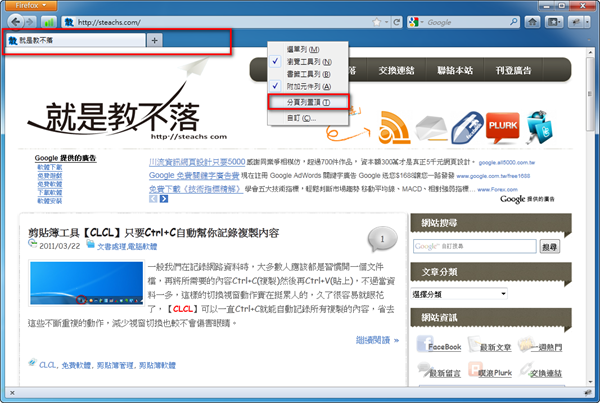Click the site favicon in address bar

click(x=68, y=22)
